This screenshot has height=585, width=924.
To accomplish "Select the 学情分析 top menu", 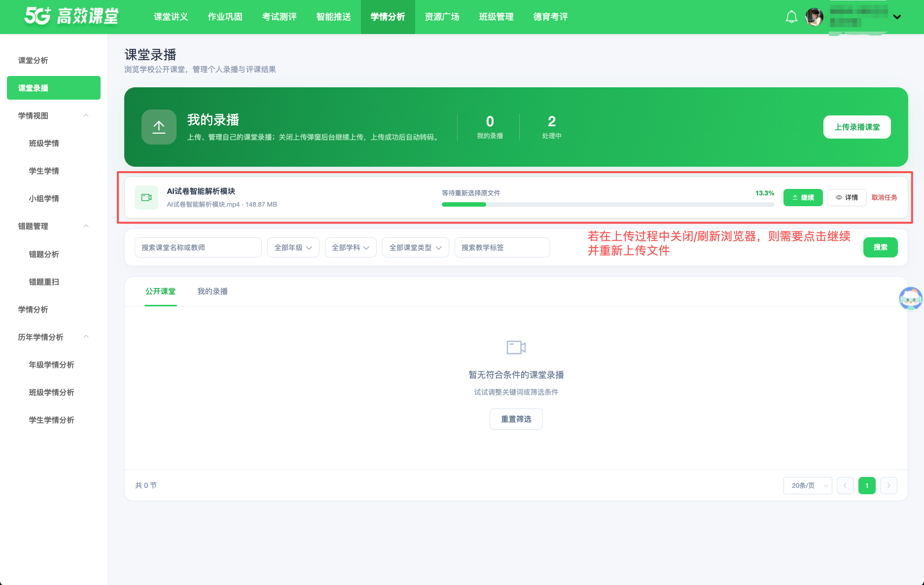I will [x=388, y=17].
